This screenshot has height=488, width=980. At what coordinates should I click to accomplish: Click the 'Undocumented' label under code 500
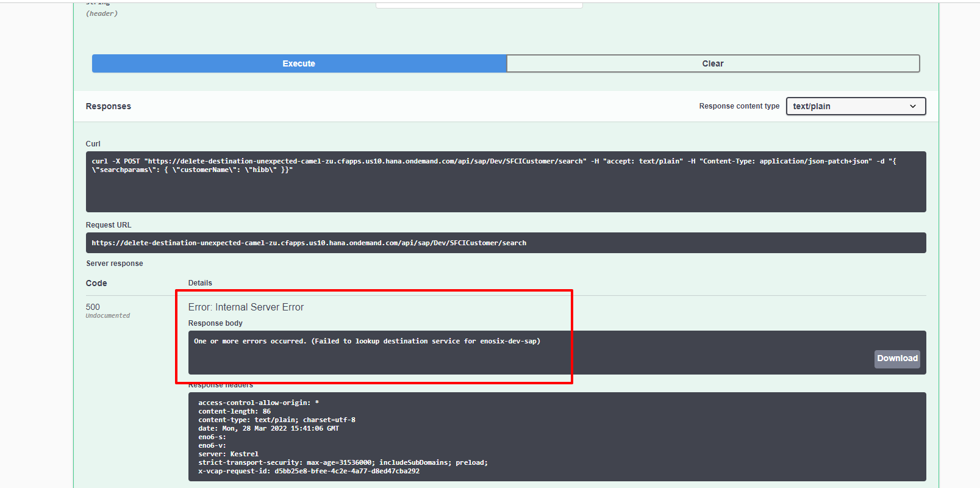tap(108, 315)
